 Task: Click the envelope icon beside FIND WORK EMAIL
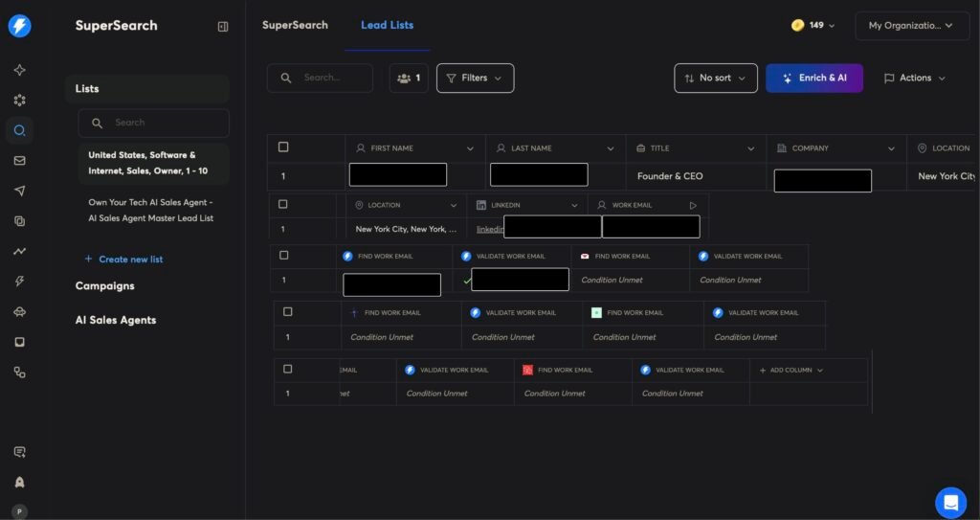(x=585, y=257)
